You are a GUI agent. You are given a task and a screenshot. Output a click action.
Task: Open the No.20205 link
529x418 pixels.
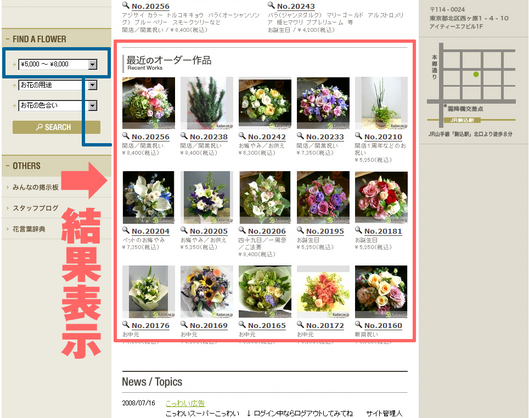point(208,231)
